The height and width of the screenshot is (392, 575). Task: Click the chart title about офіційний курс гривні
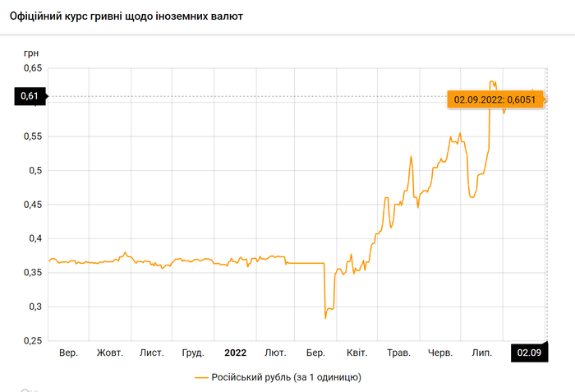126,16
